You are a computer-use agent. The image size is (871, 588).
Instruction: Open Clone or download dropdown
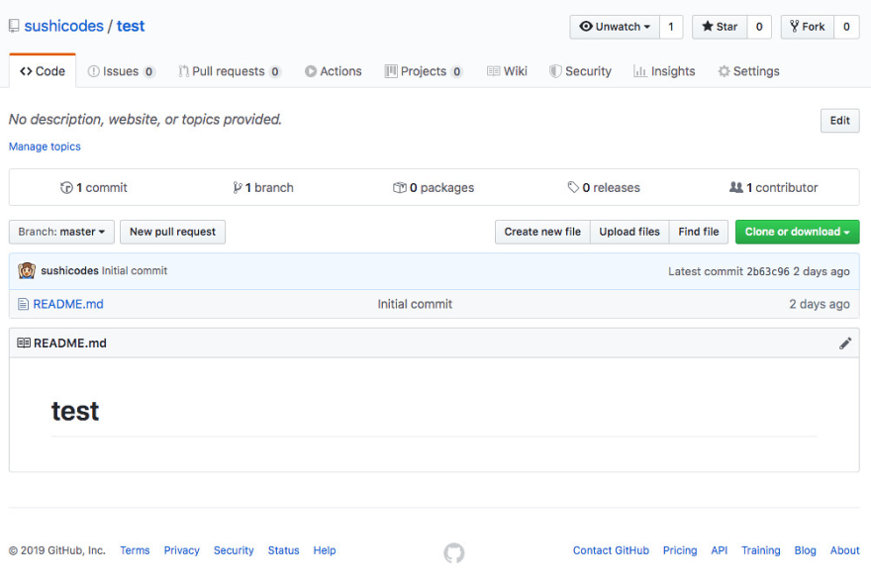coord(797,232)
